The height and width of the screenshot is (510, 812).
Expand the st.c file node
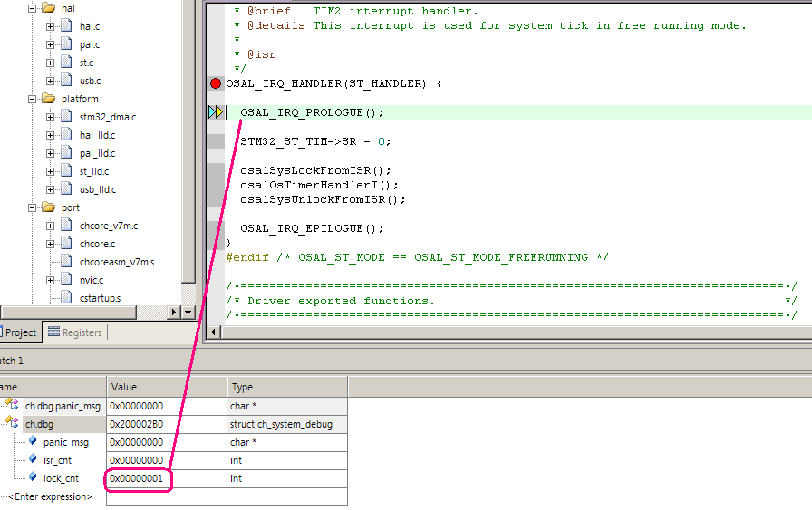[x=50, y=63]
